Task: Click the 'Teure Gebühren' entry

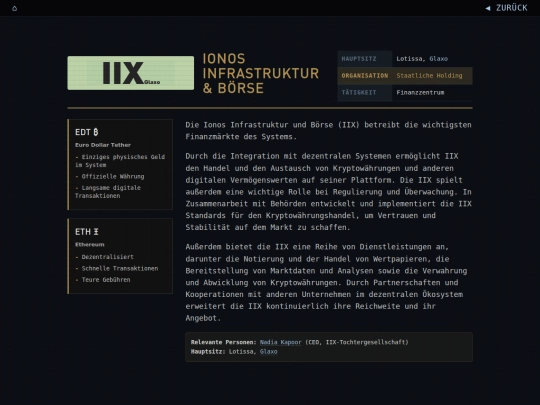Action: coord(103,280)
